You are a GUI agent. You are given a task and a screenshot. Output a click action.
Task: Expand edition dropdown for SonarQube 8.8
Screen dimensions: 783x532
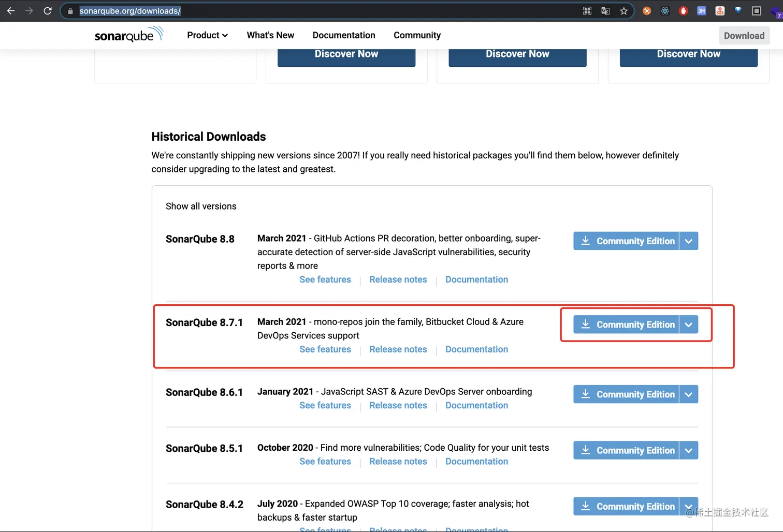tap(689, 241)
